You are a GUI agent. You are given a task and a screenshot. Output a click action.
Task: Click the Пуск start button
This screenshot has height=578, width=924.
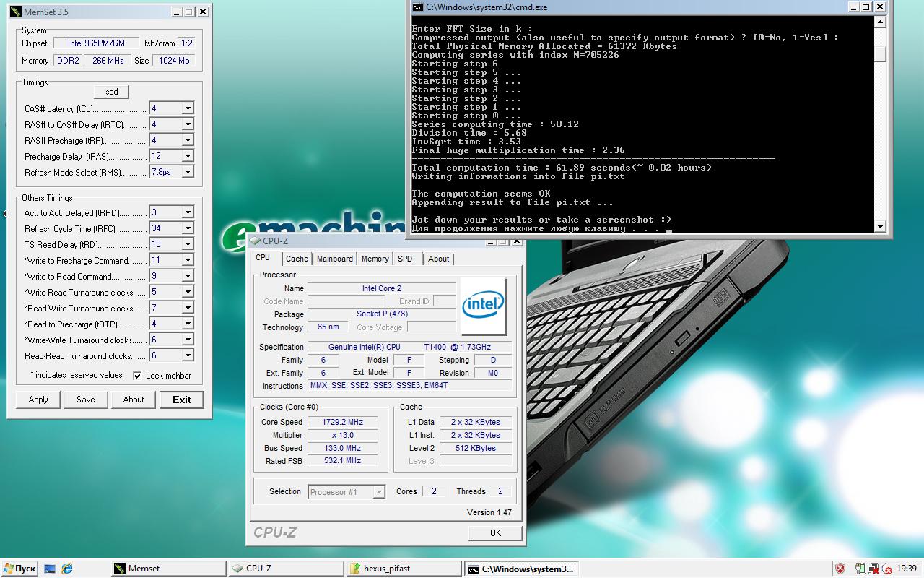[x=19, y=569]
